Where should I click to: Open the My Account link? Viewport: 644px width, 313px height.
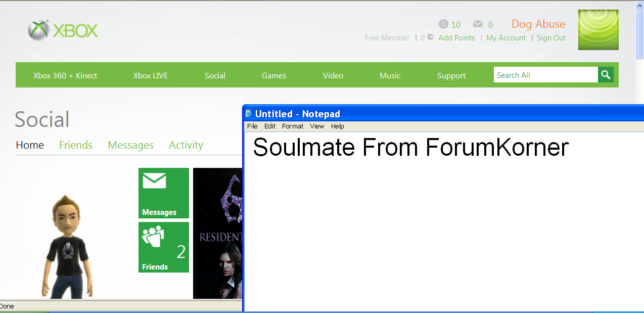(506, 37)
